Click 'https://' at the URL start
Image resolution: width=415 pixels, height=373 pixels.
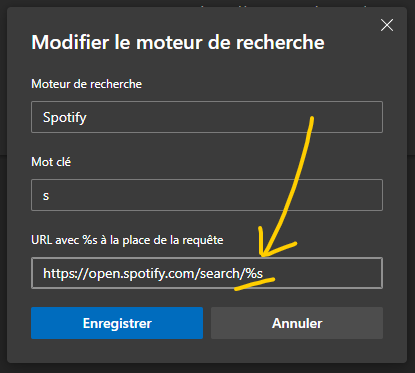[x=66, y=274]
